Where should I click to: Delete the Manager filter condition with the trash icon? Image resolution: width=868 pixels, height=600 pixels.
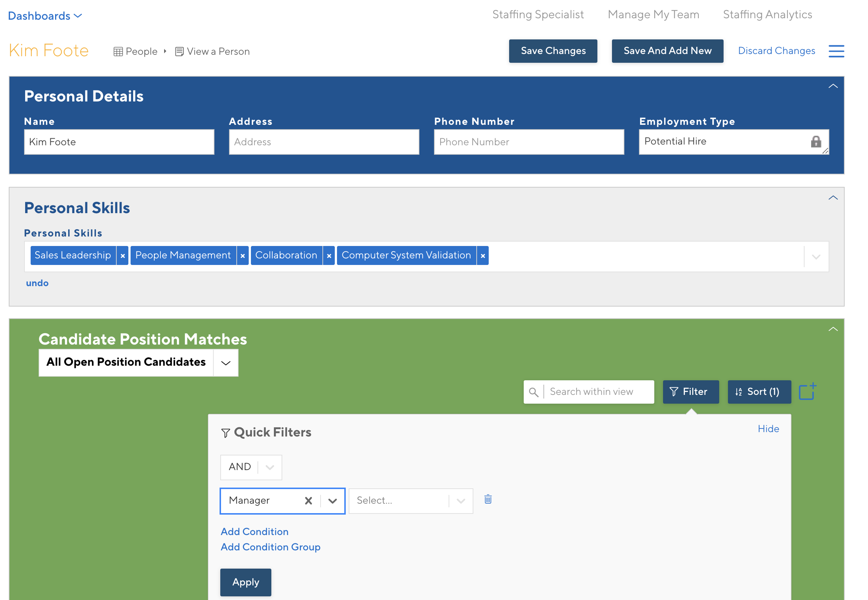[x=488, y=499]
